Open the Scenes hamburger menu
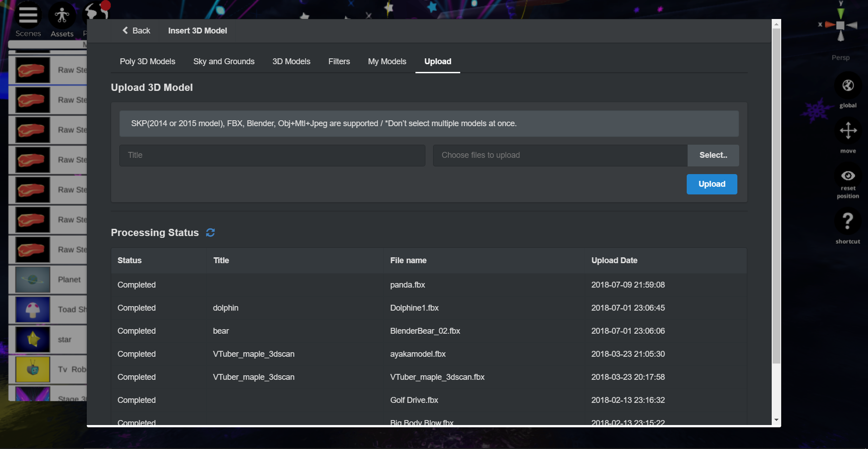Image resolution: width=868 pixels, height=449 pixels. point(28,16)
